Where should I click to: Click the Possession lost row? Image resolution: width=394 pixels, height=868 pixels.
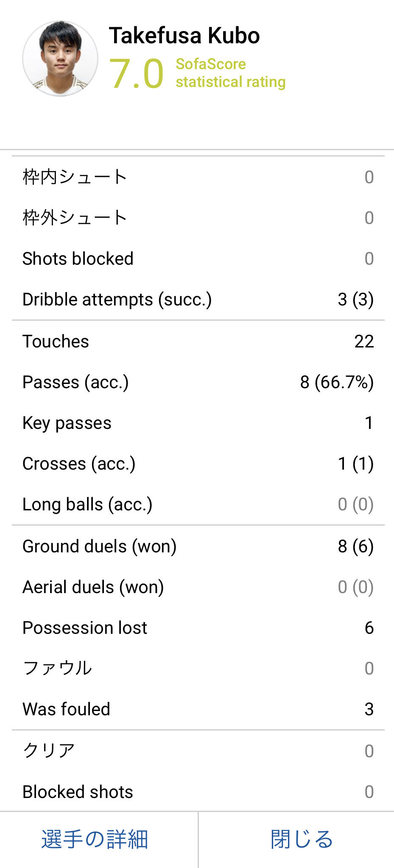[198, 627]
